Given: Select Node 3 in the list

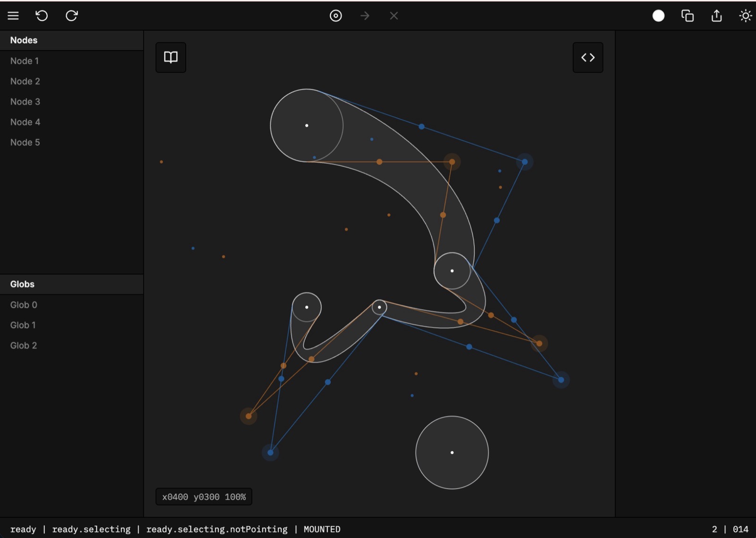Looking at the screenshot, I should (72, 102).
